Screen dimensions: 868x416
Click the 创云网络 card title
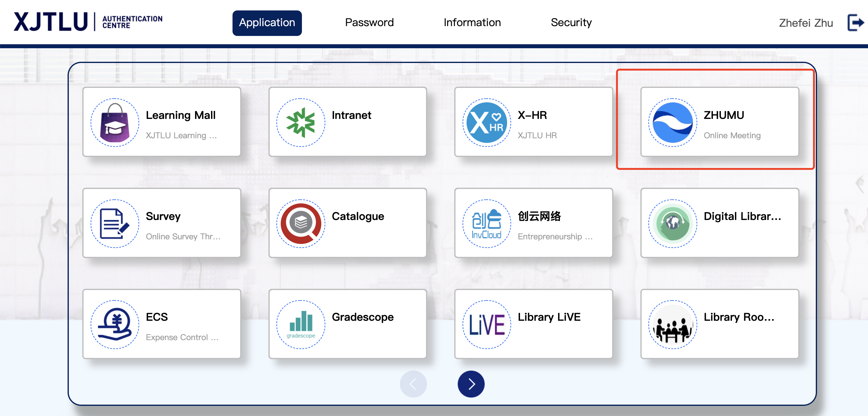[539, 216]
